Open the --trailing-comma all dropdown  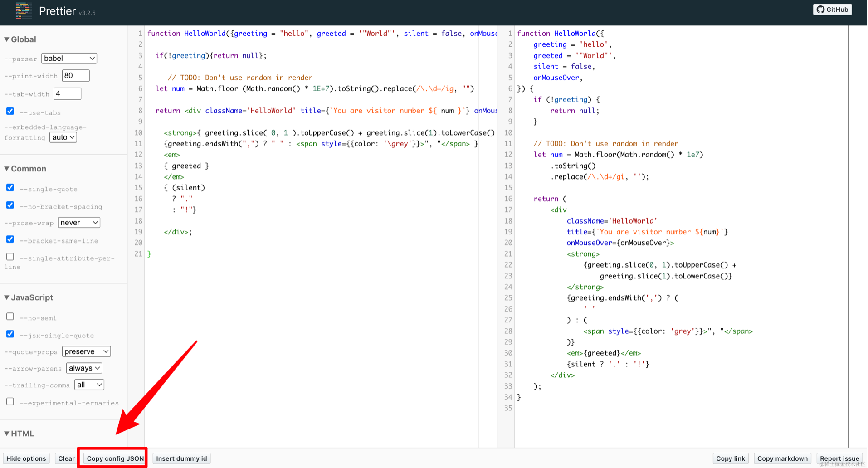(x=89, y=385)
